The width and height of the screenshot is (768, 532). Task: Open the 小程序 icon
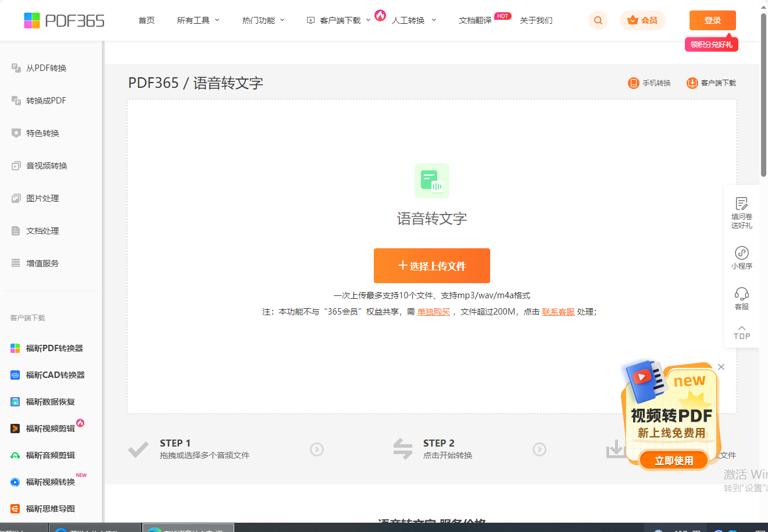tap(742, 252)
